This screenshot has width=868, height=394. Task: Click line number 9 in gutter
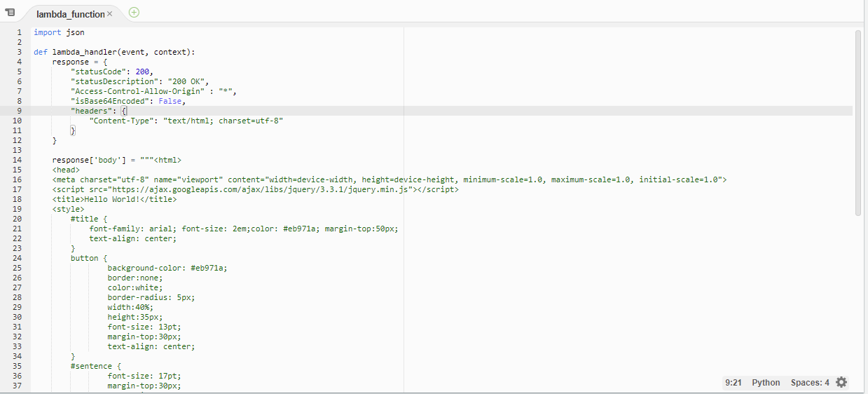pyautogui.click(x=19, y=111)
